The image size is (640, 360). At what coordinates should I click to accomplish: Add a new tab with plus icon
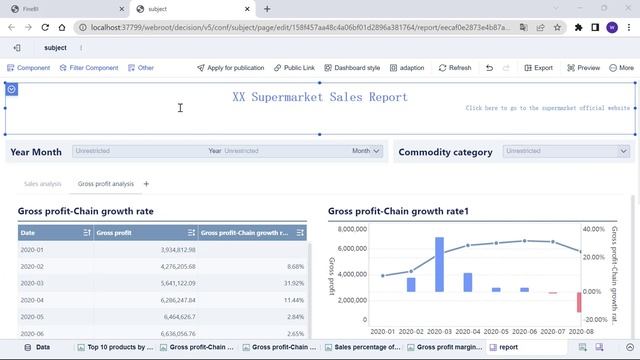point(146,184)
